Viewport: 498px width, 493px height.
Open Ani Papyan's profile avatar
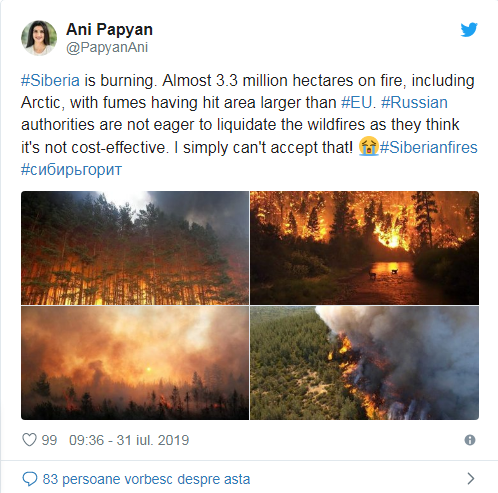39,38
